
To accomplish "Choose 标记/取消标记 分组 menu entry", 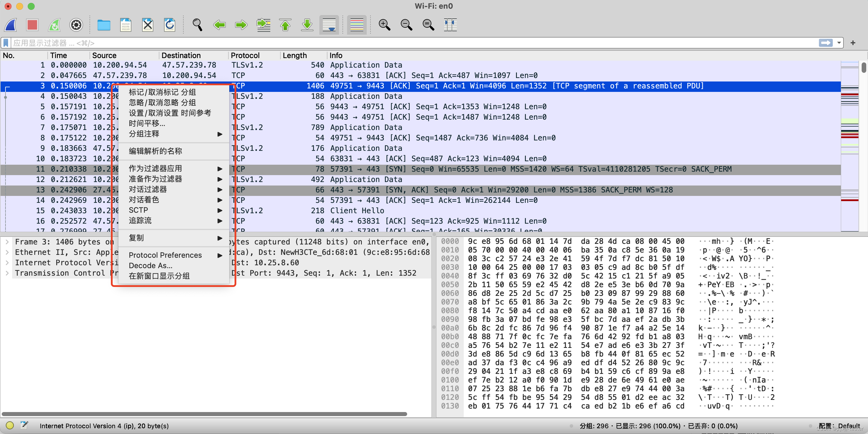I will coord(174,92).
